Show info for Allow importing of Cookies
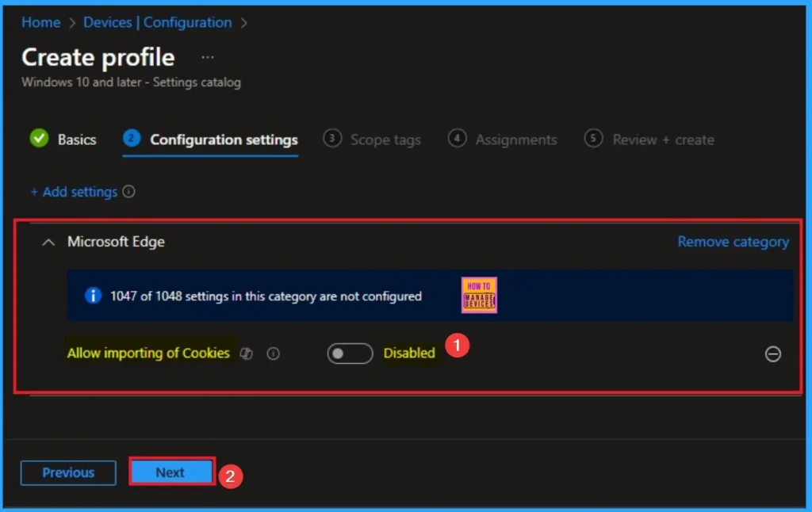Viewport: 812px width, 512px height. pos(273,353)
